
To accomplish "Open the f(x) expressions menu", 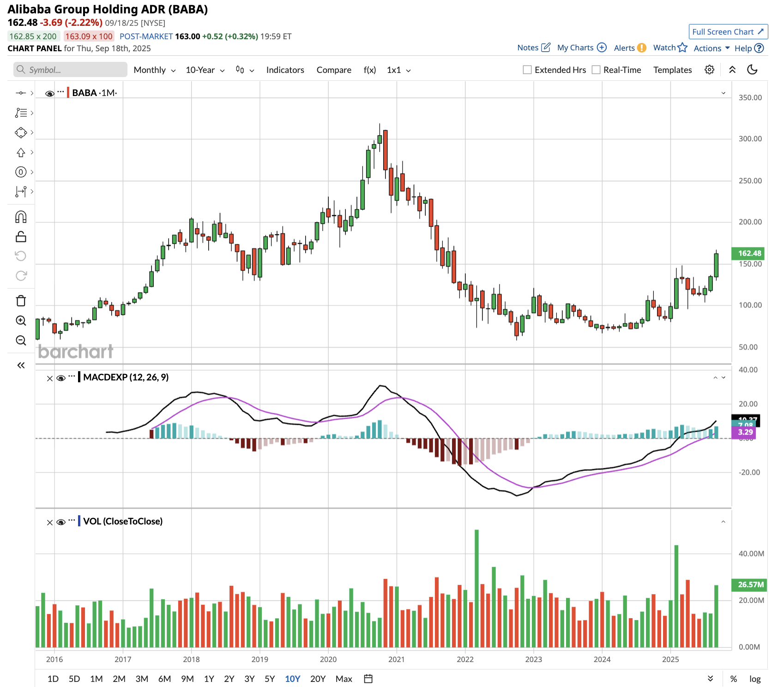I will (x=370, y=70).
